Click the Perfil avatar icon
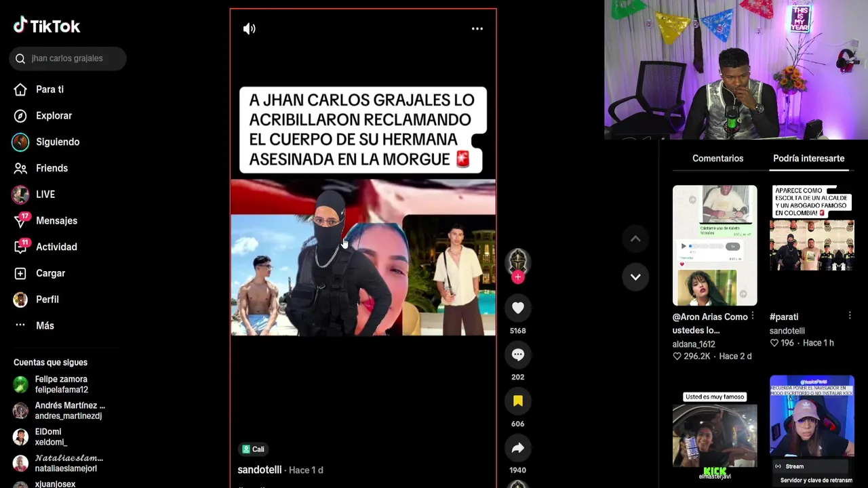This screenshot has height=488, width=868. [x=20, y=300]
